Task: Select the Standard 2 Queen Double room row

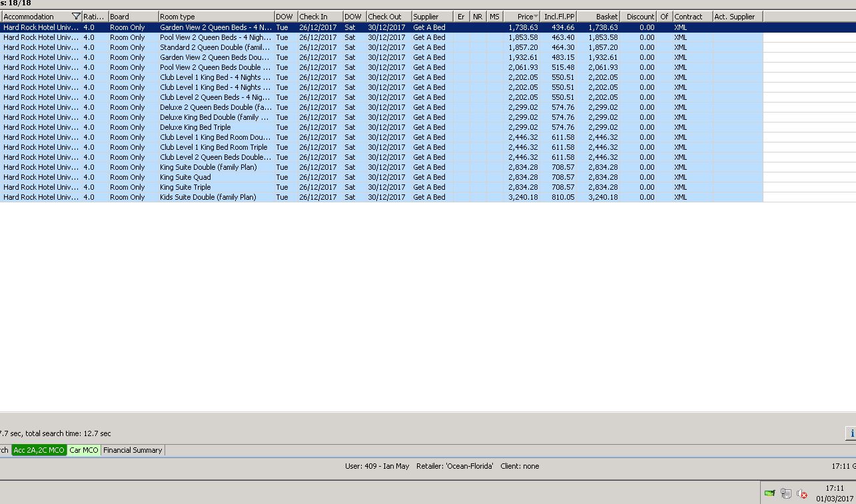Action: click(x=381, y=47)
